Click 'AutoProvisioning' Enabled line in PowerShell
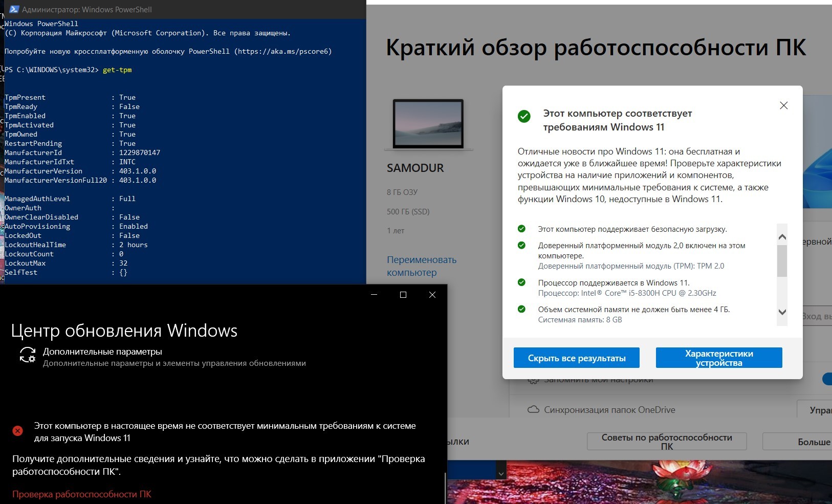Viewport: 832px width, 504px height. [76, 226]
